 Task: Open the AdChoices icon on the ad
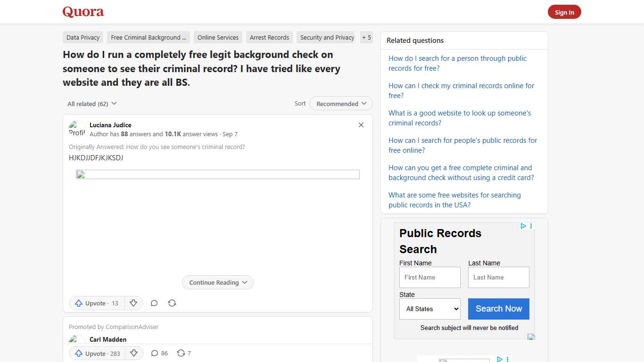pyautogui.click(x=523, y=226)
